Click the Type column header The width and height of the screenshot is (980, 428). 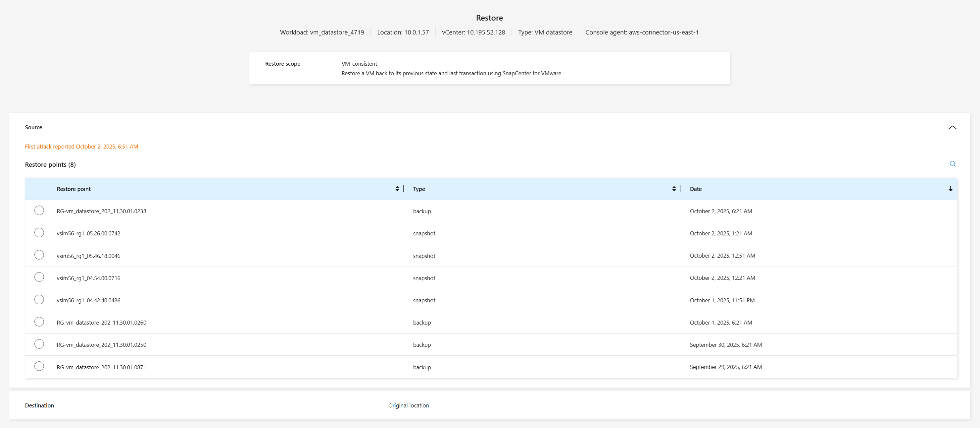pos(419,189)
